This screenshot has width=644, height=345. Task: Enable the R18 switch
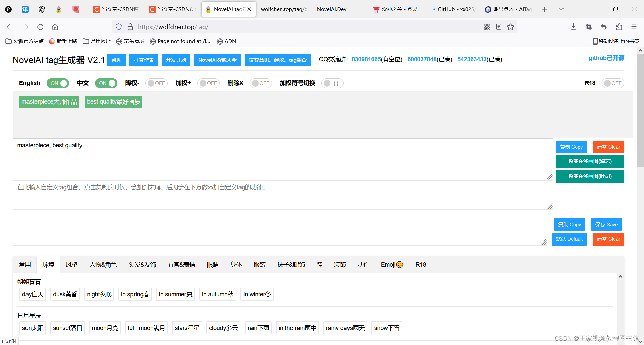[613, 83]
